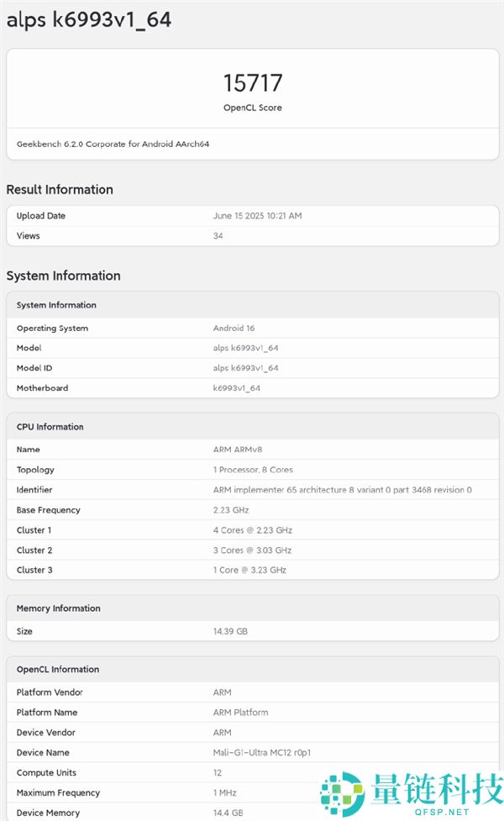The width and height of the screenshot is (504, 821).
Task: Click the Identifier label
Action: tap(34, 490)
